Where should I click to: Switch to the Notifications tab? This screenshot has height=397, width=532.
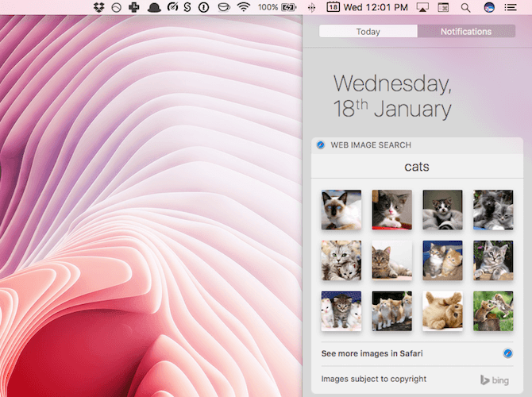point(466,32)
